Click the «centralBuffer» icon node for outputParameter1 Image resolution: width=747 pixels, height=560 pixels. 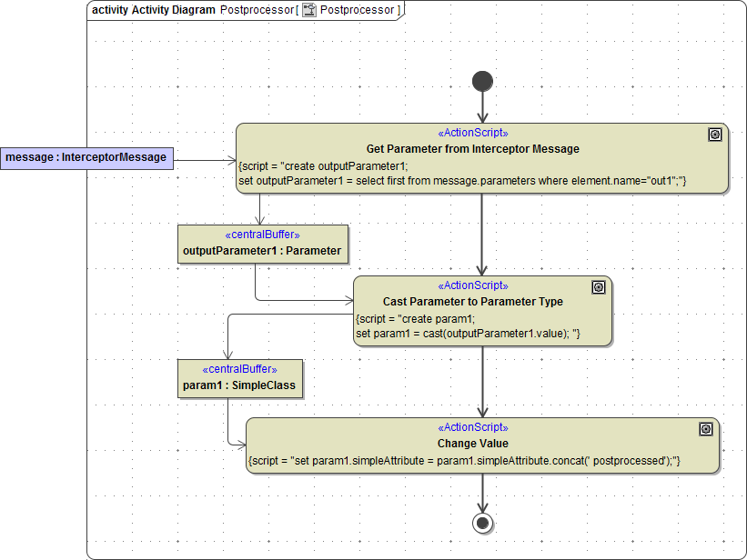tap(263, 243)
